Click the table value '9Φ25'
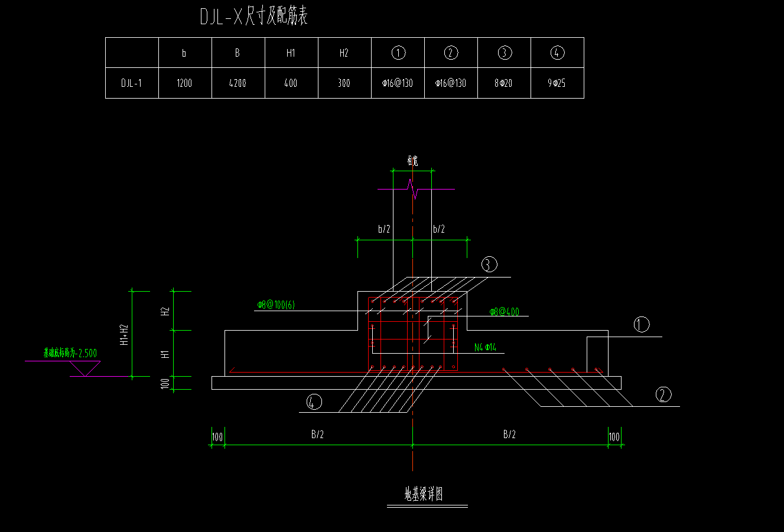The height and width of the screenshot is (532, 784). [x=557, y=83]
